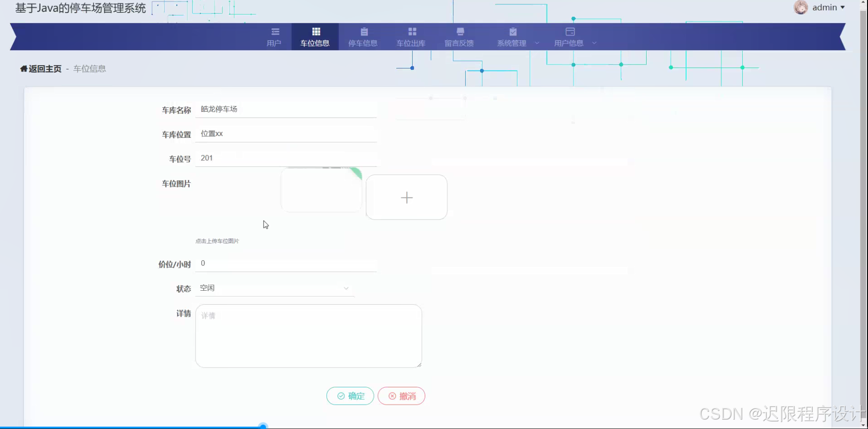Click the 停车信息 clipboard icon
The width and height of the screenshot is (868, 429).
pos(363,31)
